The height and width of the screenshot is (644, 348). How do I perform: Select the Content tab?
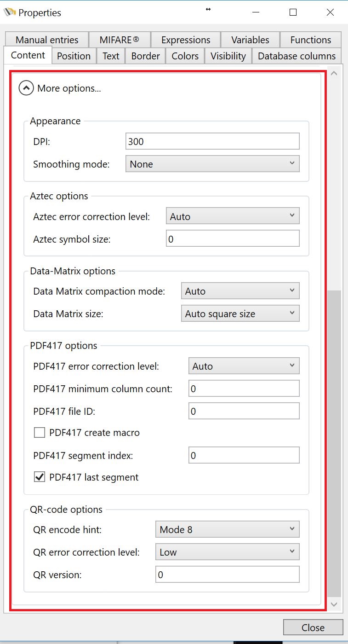tap(28, 55)
